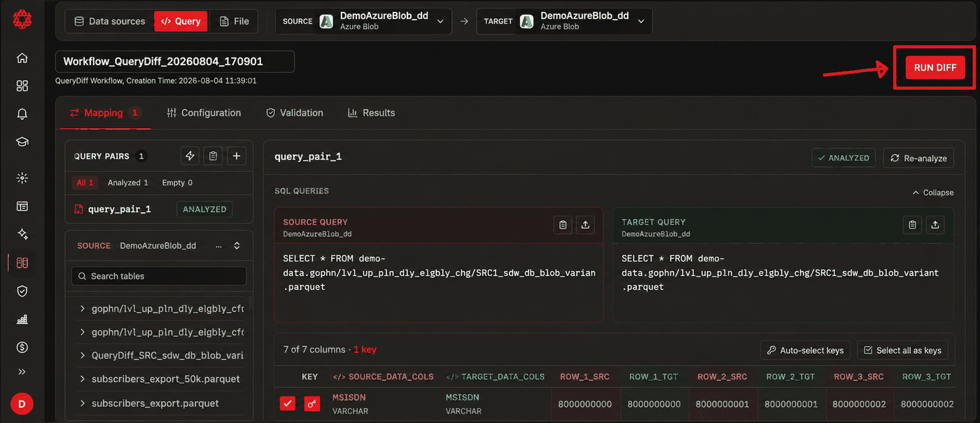Switch to File mode
The width and height of the screenshot is (980, 423).
point(234,21)
